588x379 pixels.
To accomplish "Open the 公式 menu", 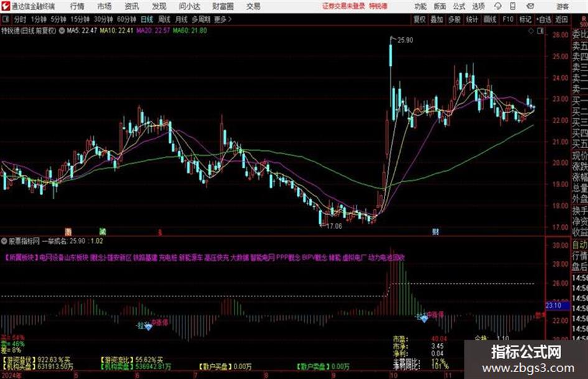I will tap(459, 6).
